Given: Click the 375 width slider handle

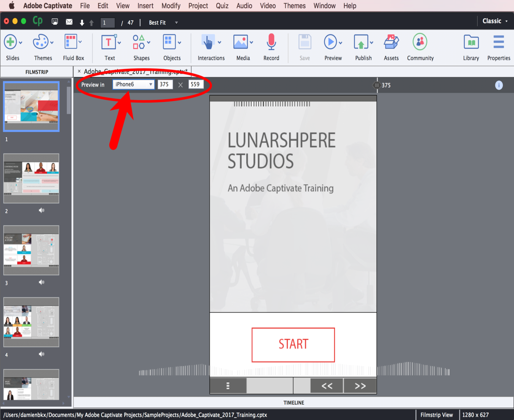Looking at the screenshot, I should 377,85.
